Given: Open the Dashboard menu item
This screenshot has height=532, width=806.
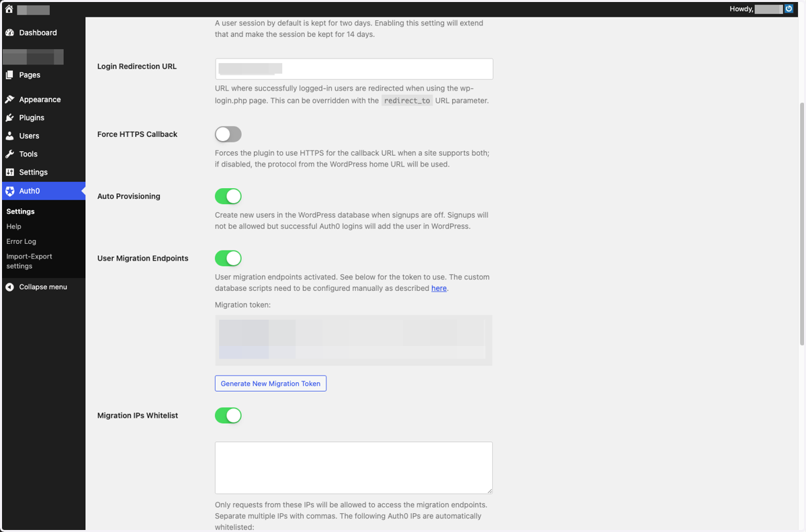Looking at the screenshot, I should [43, 32].
